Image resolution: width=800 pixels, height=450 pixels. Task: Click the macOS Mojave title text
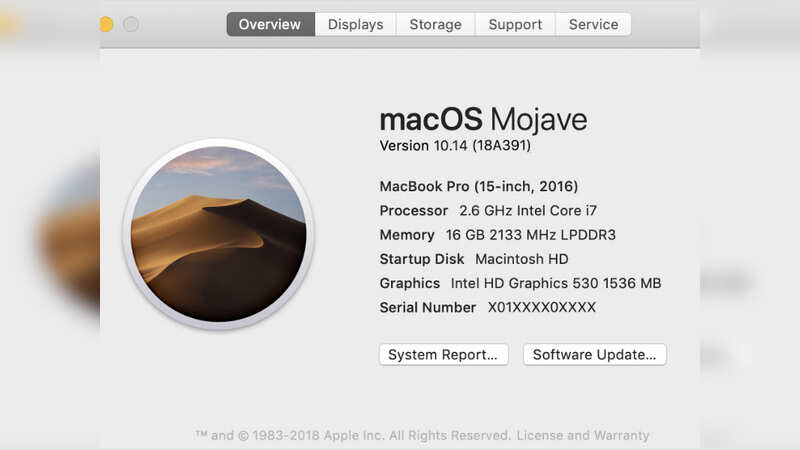pyautogui.click(x=483, y=120)
